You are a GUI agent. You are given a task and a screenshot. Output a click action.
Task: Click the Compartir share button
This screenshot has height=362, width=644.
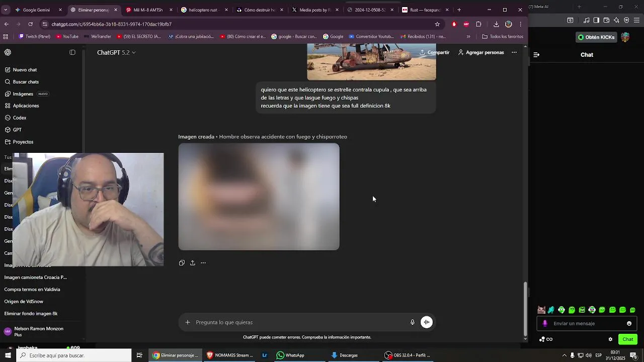(434, 52)
